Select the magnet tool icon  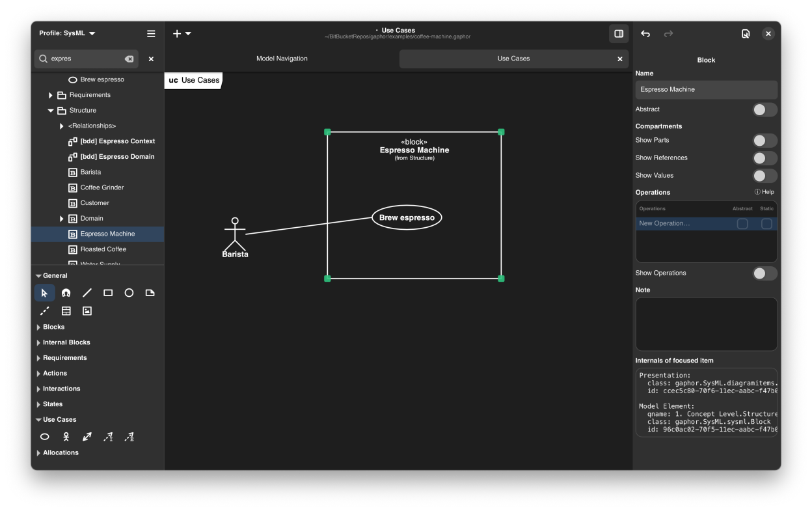pyautogui.click(x=66, y=293)
